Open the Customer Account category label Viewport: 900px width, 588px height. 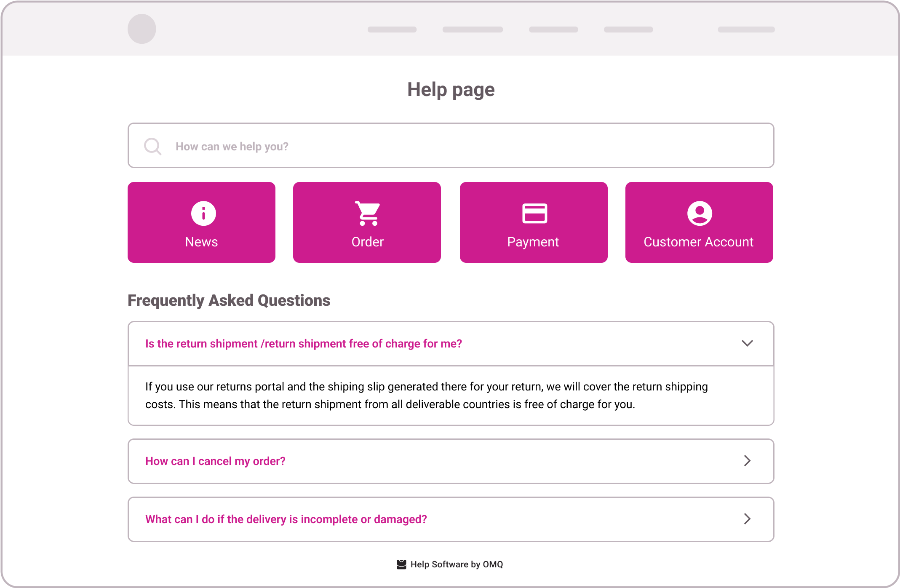pyautogui.click(x=699, y=242)
